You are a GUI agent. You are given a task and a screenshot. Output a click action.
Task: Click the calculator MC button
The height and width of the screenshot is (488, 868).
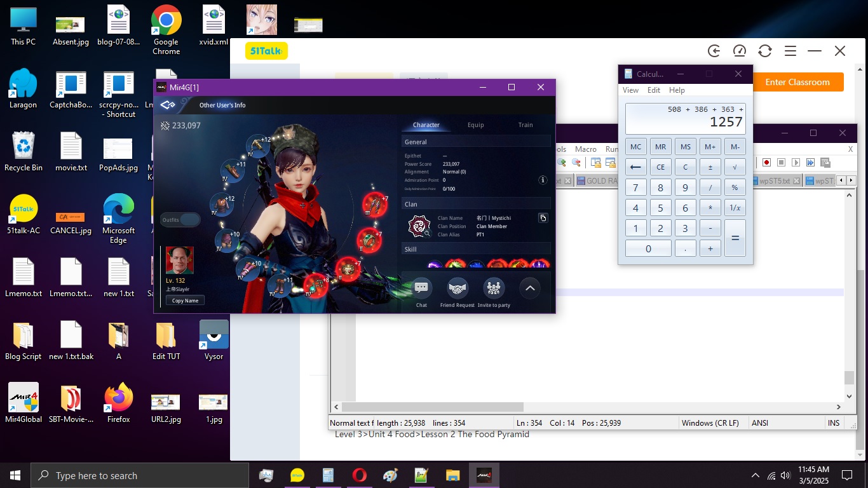[635, 147]
